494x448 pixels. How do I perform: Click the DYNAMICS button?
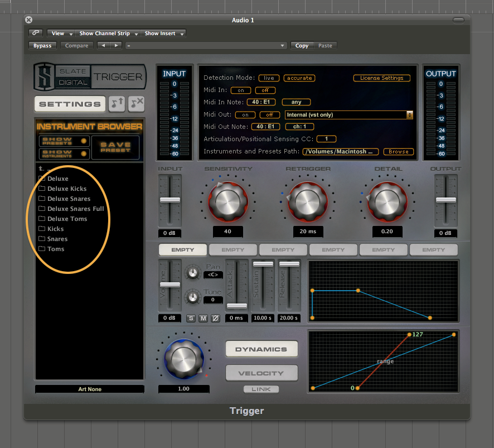[x=261, y=349]
